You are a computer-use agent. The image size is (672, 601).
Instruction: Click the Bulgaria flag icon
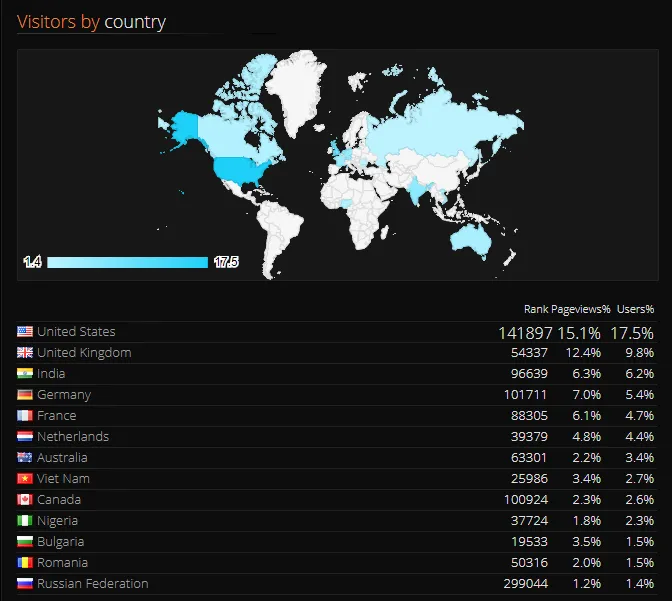25,541
